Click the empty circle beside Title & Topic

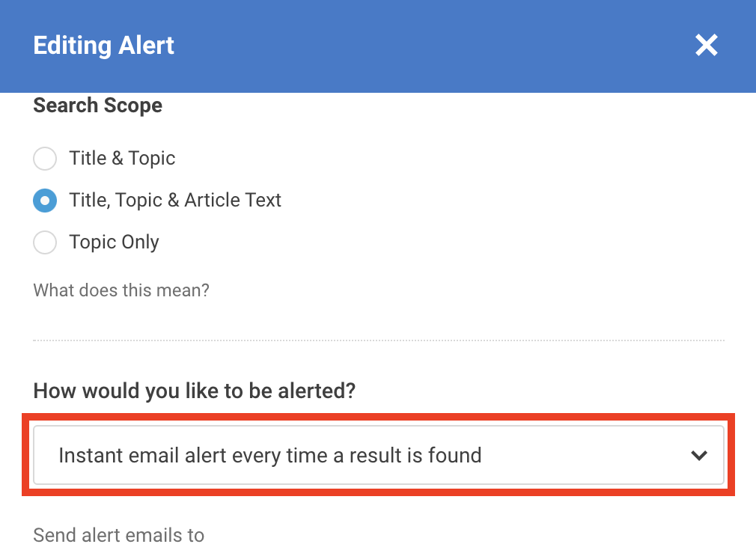coord(45,159)
